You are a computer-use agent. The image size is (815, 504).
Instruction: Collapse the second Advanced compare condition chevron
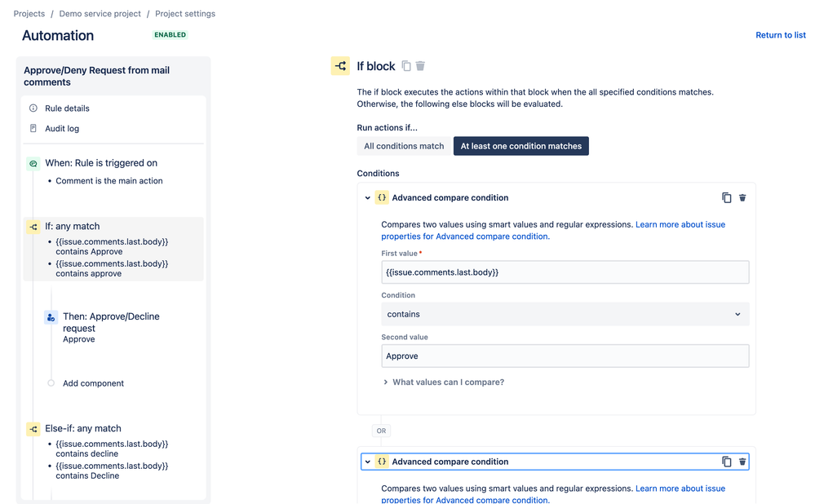(x=367, y=462)
